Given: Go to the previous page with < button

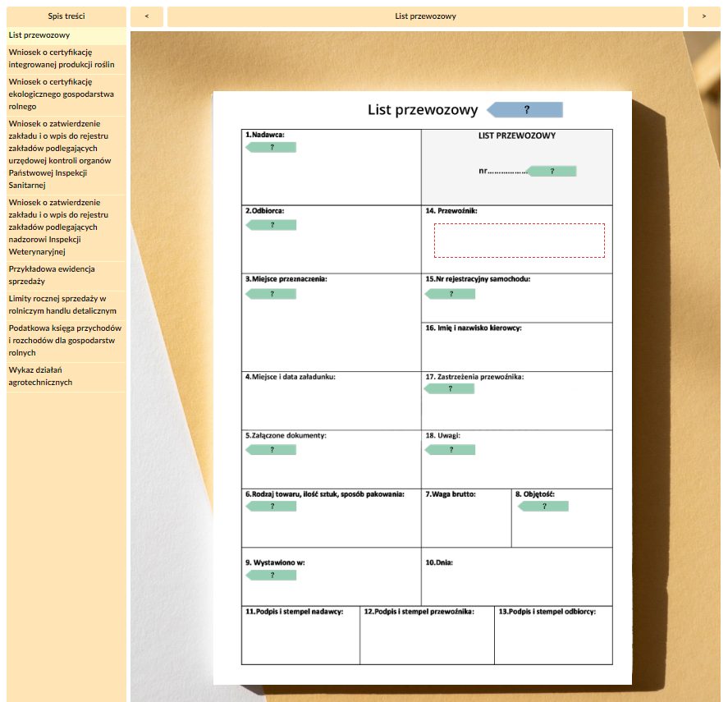Looking at the screenshot, I should (147, 16).
